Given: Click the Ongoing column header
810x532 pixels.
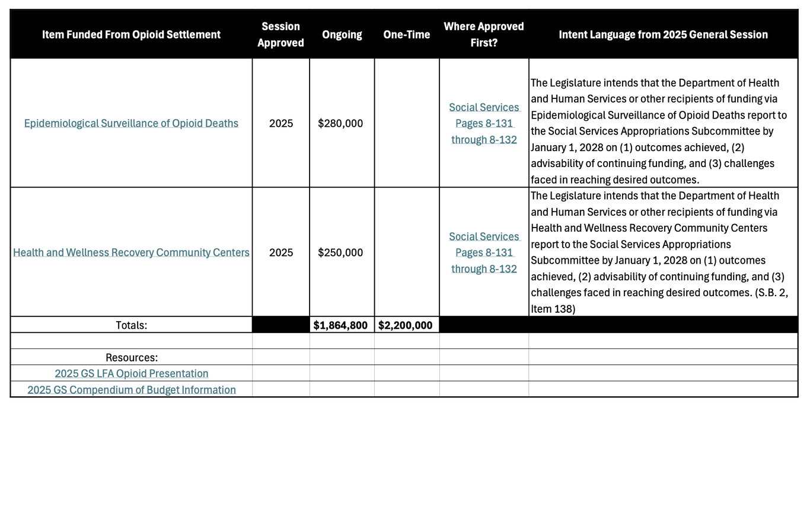Looking at the screenshot, I should tap(342, 34).
